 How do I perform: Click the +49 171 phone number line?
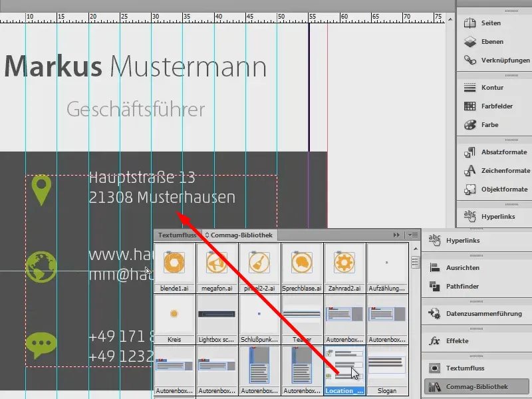[x=121, y=336]
